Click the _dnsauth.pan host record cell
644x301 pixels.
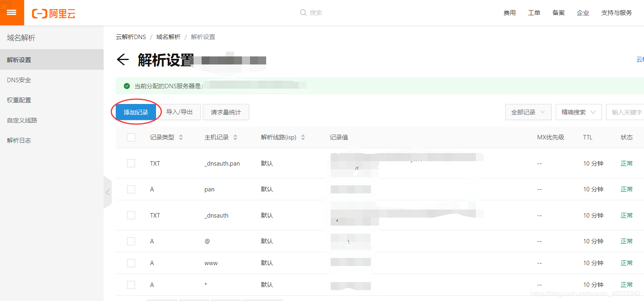(222, 164)
